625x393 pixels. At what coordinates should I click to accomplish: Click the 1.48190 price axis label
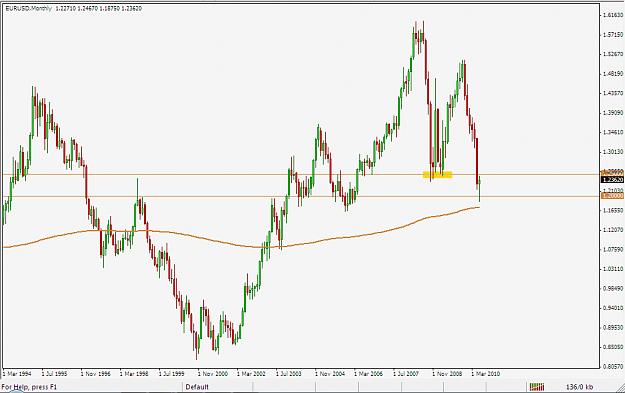click(613, 74)
